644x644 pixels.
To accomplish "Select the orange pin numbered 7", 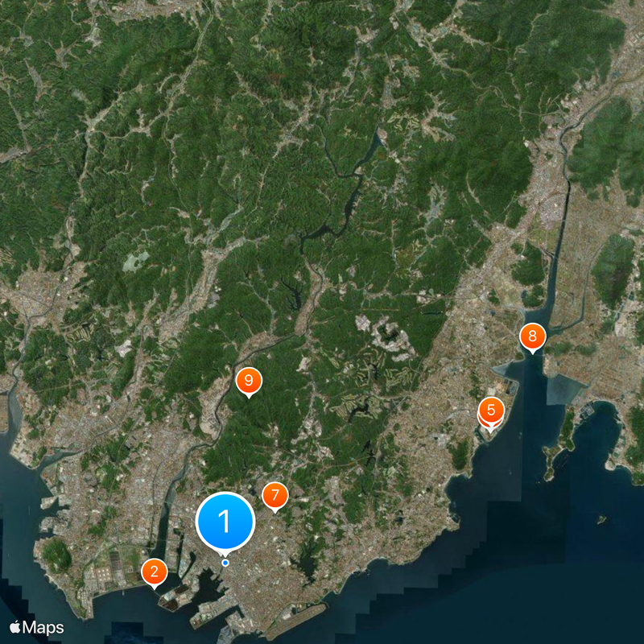I will point(275,495).
